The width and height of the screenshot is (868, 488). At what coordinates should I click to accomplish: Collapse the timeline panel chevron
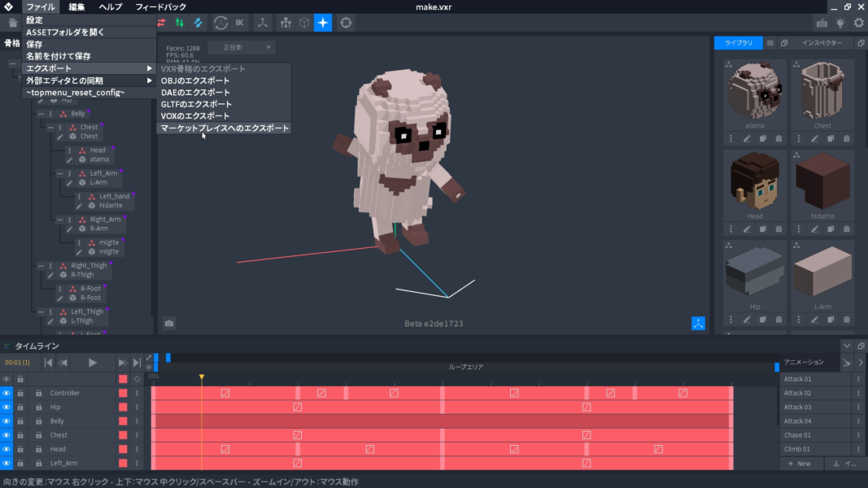847,346
